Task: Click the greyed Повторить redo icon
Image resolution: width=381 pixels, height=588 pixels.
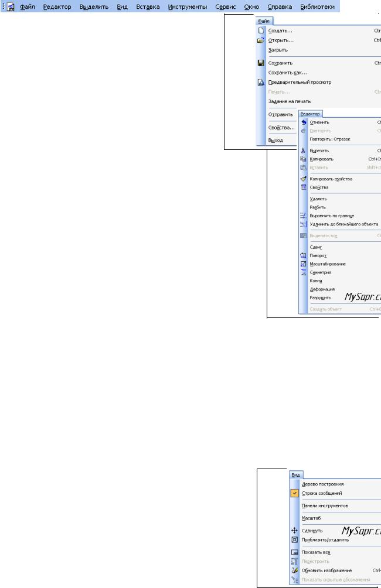Action: (304, 131)
